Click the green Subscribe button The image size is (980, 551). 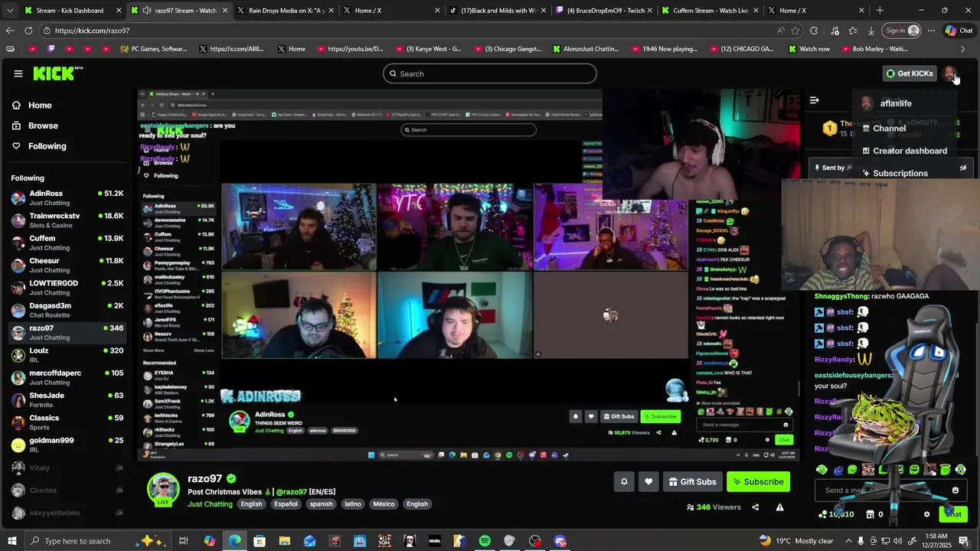(x=758, y=481)
